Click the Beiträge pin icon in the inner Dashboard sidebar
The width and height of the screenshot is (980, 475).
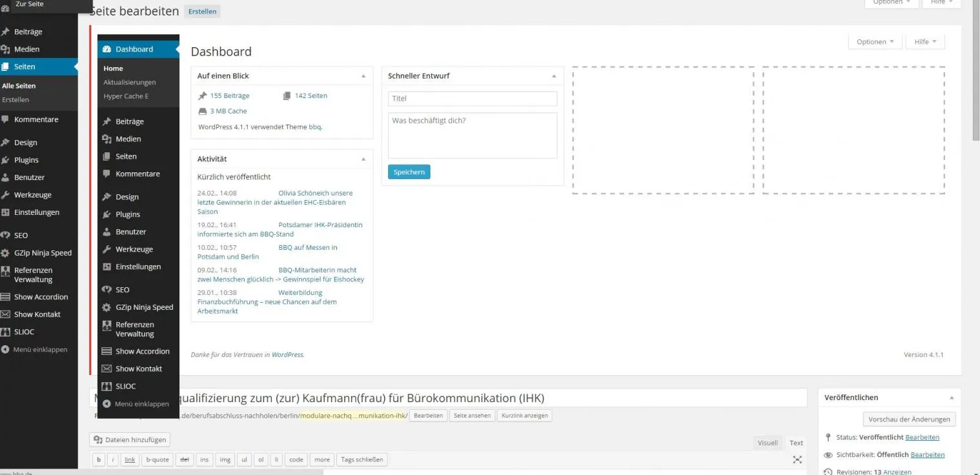[107, 121]
